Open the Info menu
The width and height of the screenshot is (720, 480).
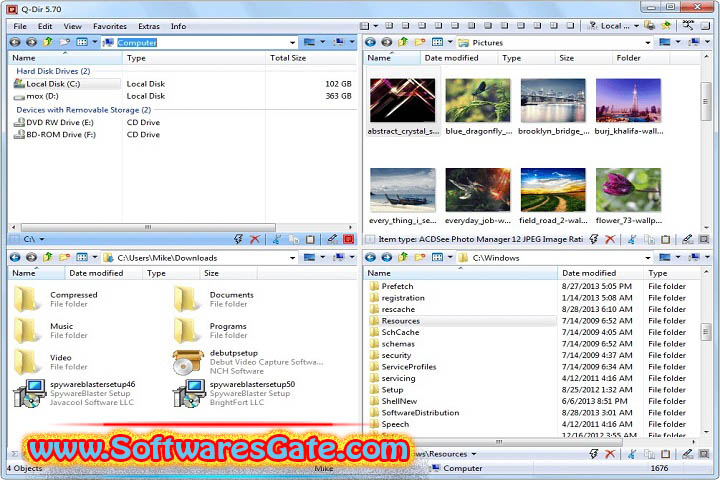(x=179, y=26)
